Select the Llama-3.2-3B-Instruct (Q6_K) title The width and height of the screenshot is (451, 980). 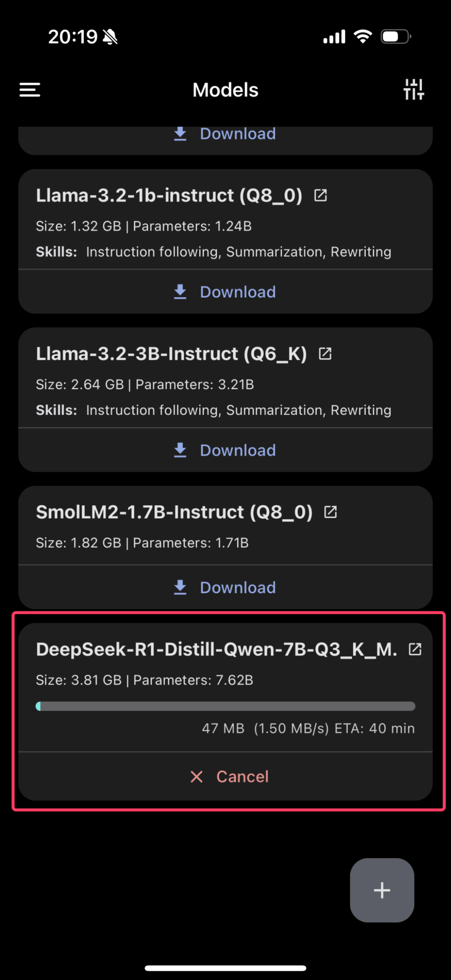pos(171,354)
